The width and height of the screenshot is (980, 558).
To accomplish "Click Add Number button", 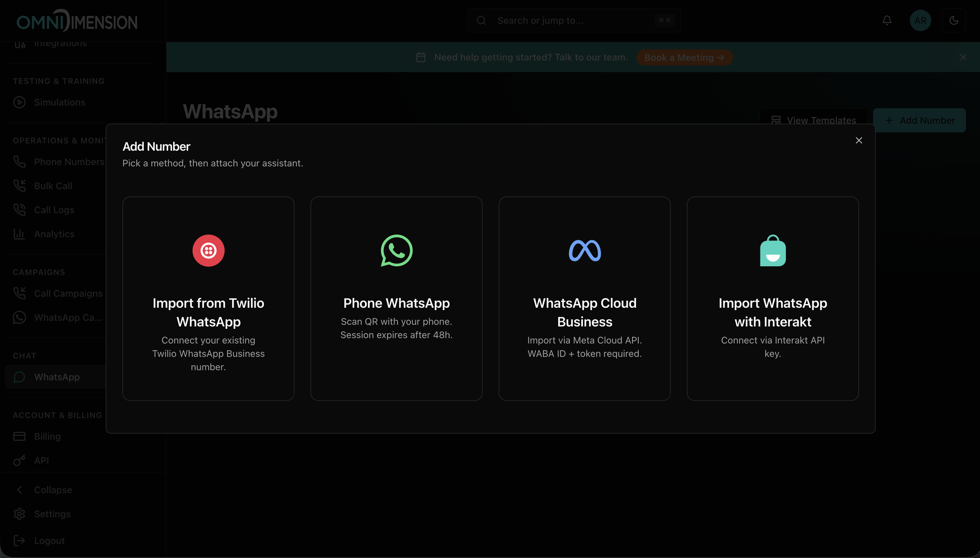I will 920,120.
